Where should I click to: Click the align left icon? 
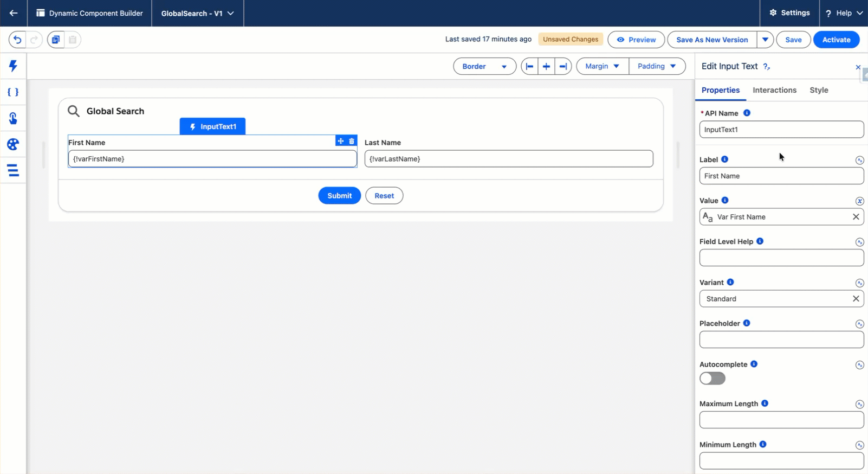point(529,66)
